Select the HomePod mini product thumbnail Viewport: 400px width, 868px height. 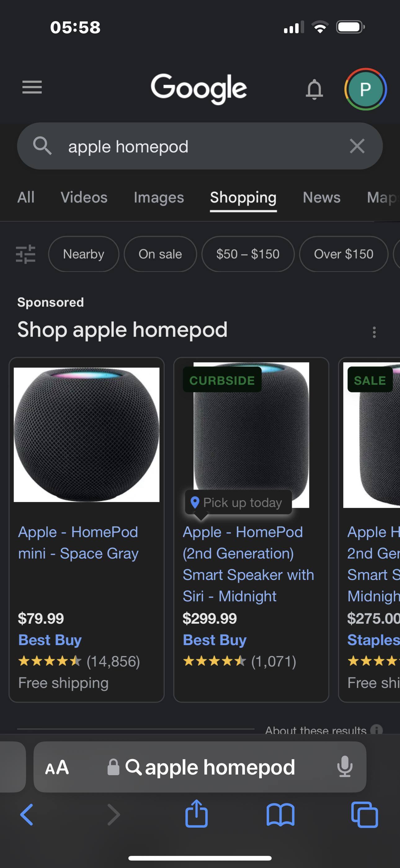(87, 435)
